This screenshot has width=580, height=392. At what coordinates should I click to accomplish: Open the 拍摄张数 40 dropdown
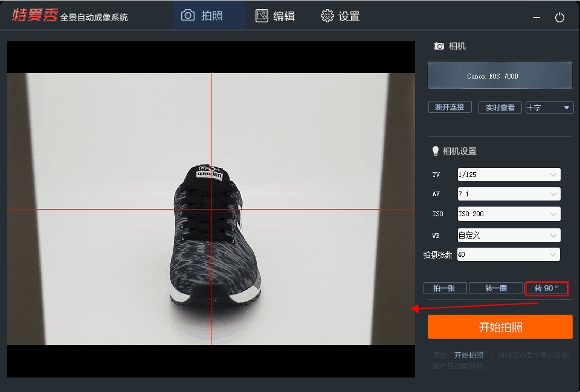point(508,254)
